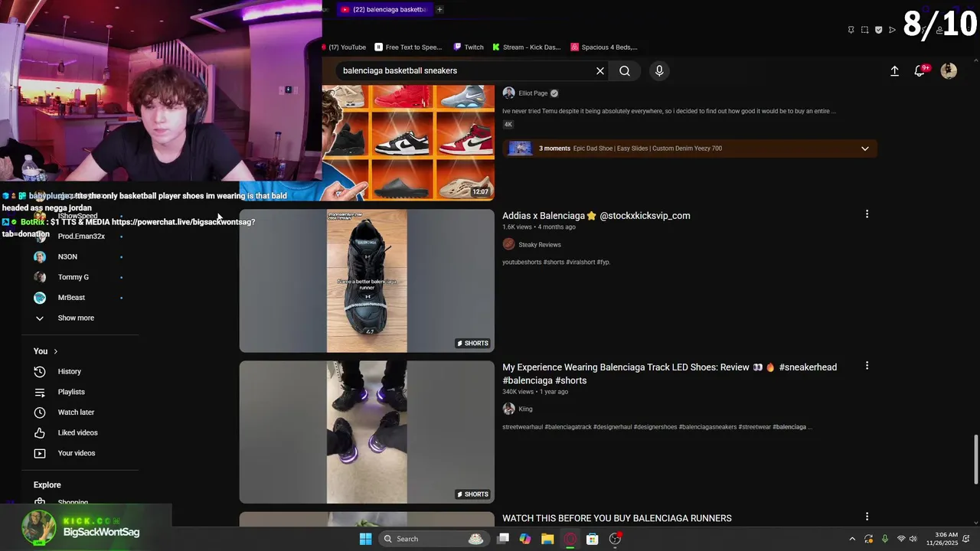Open Elliot Page channel link
The width and height of the screenshot is (980, 551).
pos(533,93)
